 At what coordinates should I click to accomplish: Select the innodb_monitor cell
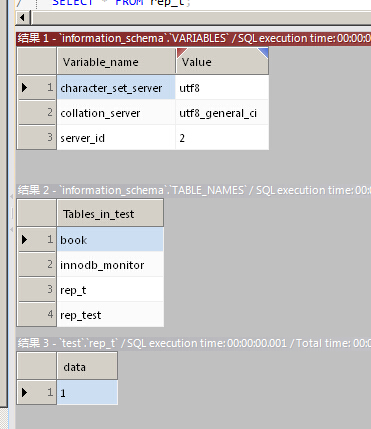110,265
